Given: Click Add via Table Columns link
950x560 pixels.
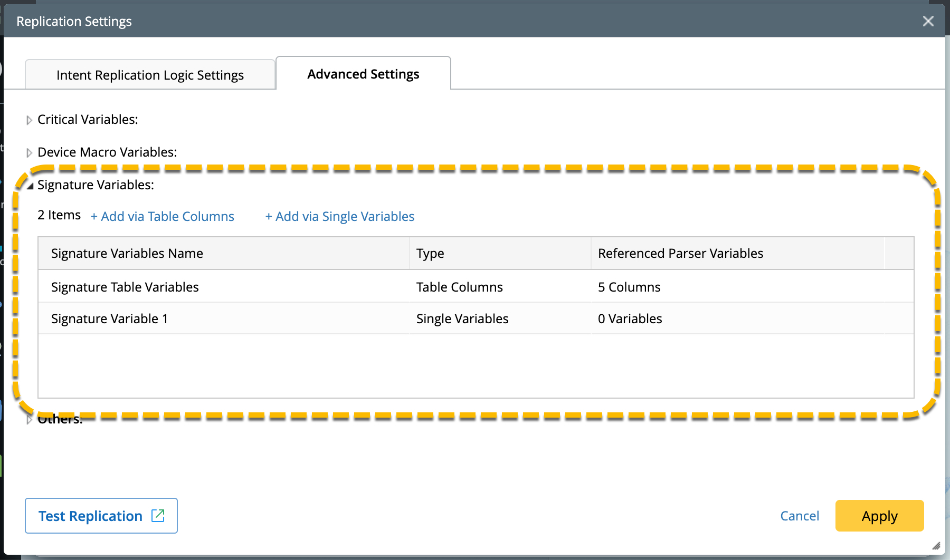Looking at the screenshot, I should [x=163, y=216].
